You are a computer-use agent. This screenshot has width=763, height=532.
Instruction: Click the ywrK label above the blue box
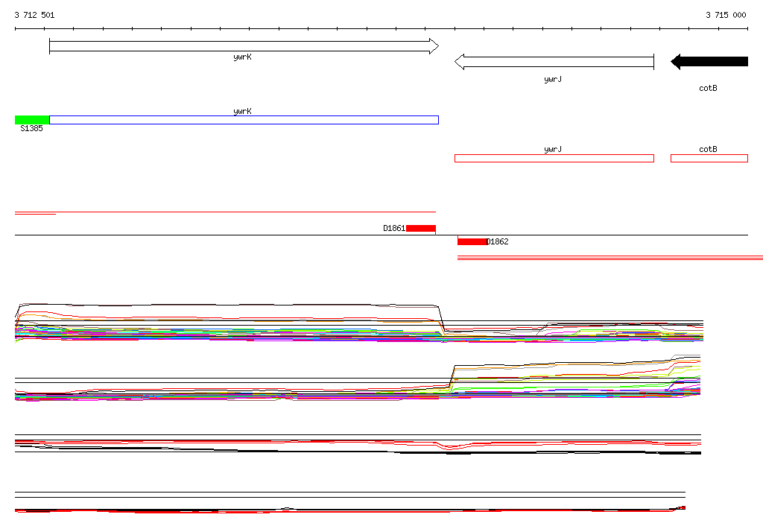point(242,111)
